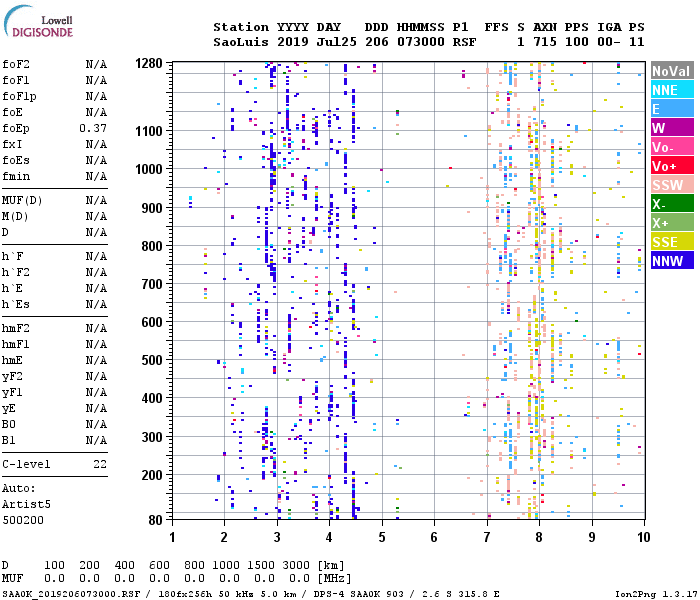This screenshot has width=700, height=600.
Task: Click the 10 MHz frequency axis label
Action: click(x=644, y=537)
